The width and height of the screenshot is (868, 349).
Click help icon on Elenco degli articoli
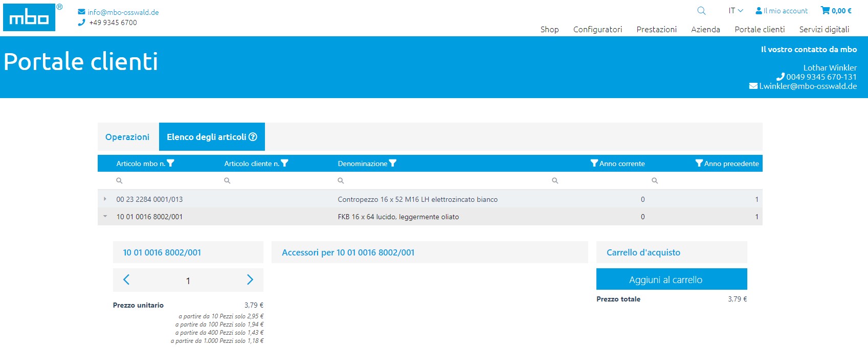coord(253,137)
